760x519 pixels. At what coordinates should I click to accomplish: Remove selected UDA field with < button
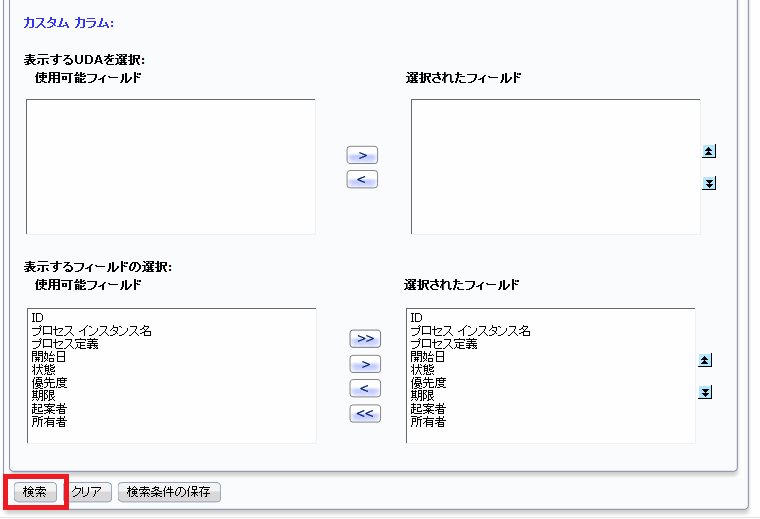coord(362,179)
